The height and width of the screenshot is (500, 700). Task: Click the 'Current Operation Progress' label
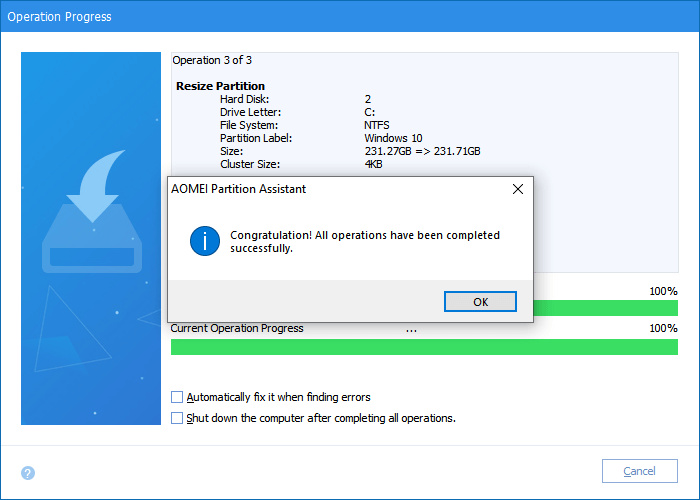[x=237, y=329]
